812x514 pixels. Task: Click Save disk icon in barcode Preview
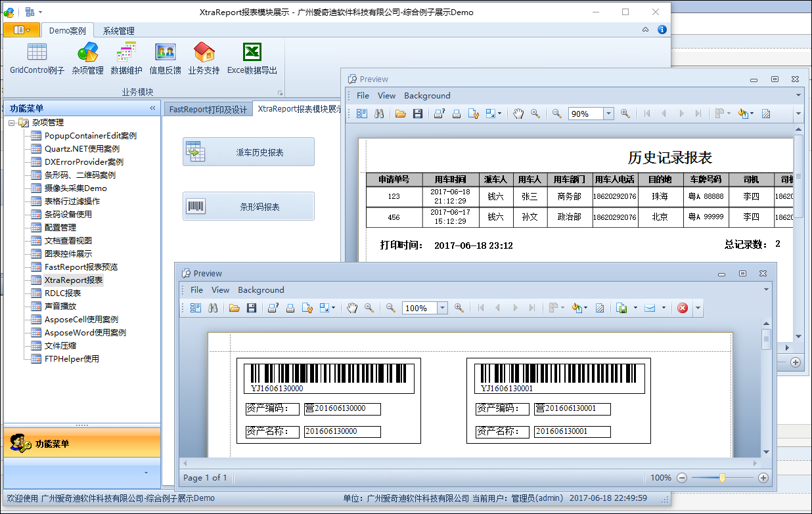tap(251, 308)
